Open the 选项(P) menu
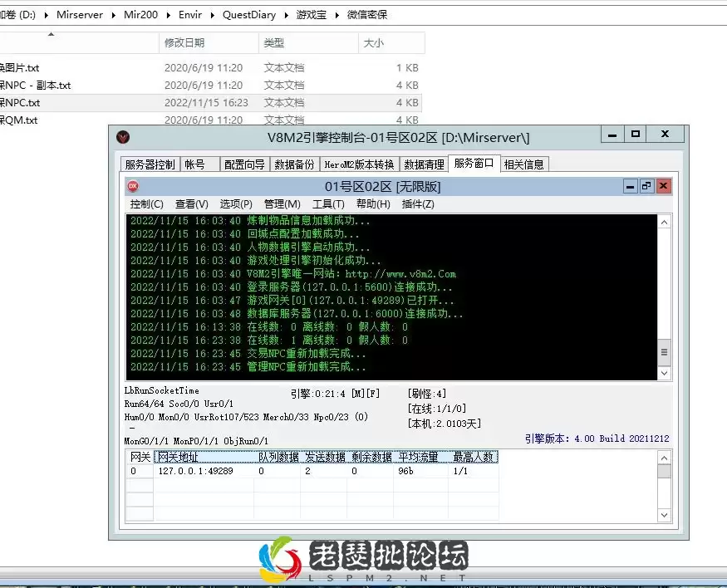The width and height of the screenshot is (727, 588). [236, 204]
